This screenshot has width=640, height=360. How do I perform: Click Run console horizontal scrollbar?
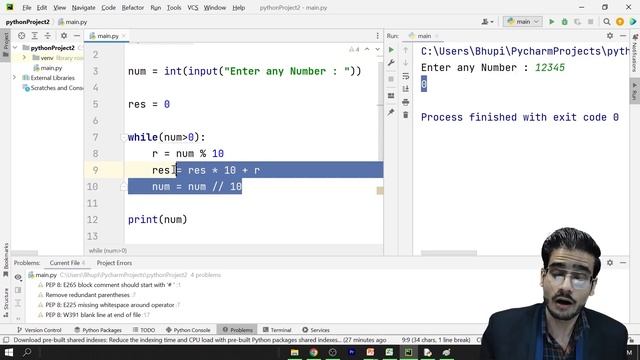[x=449, y=253]
